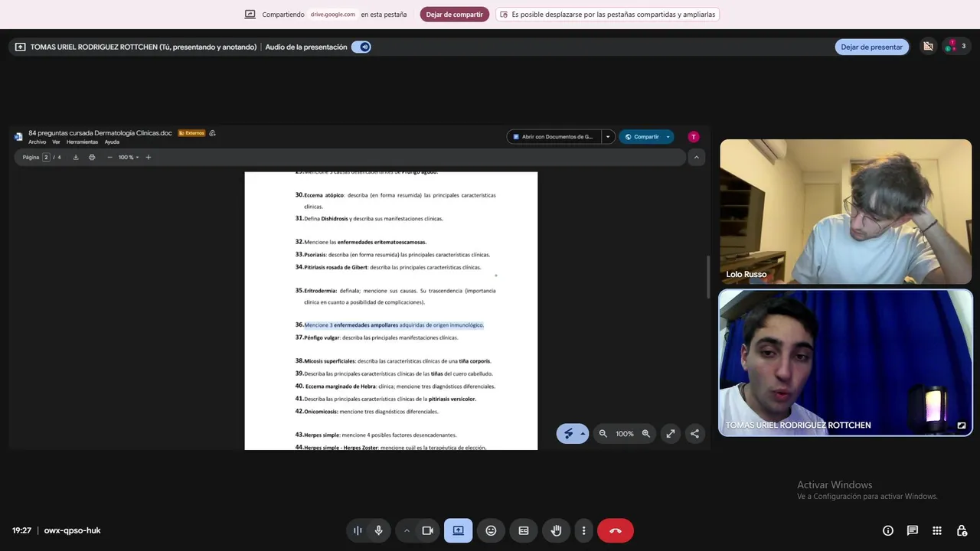Turn the camera on or off

coord(428,530)
